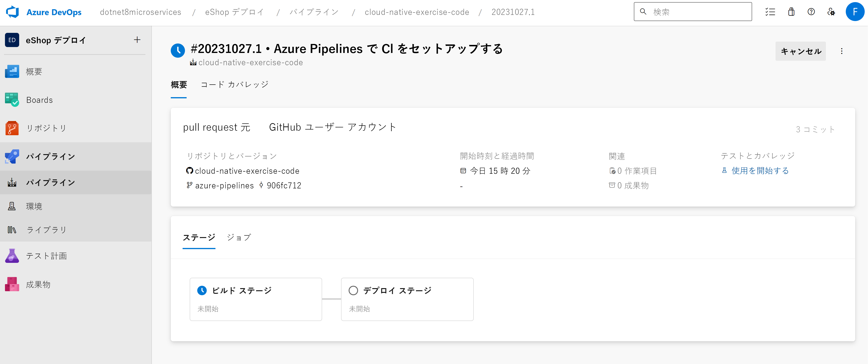Click the help question mark icon
This screenshot has width=868, height=364.
click(811, 12)
